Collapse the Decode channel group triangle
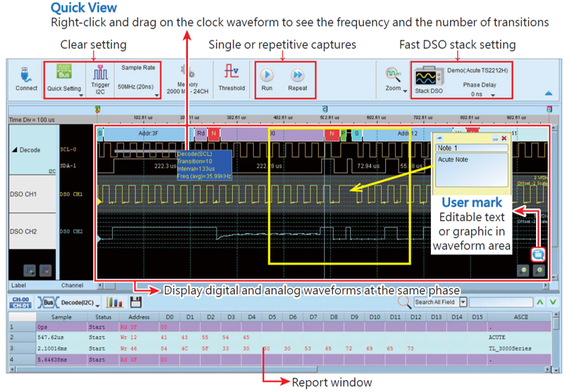This screenshot has height=392, width=567. [x=15, y=150]
